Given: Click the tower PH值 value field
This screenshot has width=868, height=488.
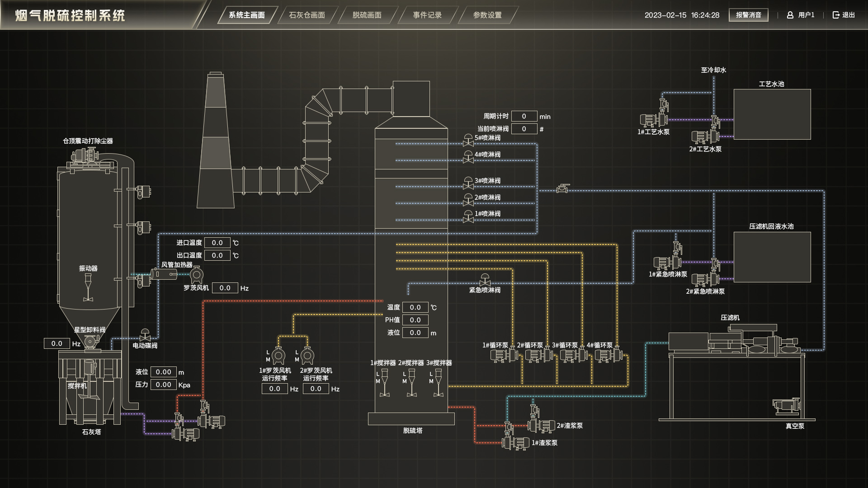Looking at the screenshot, I should (x=415, y=320).
